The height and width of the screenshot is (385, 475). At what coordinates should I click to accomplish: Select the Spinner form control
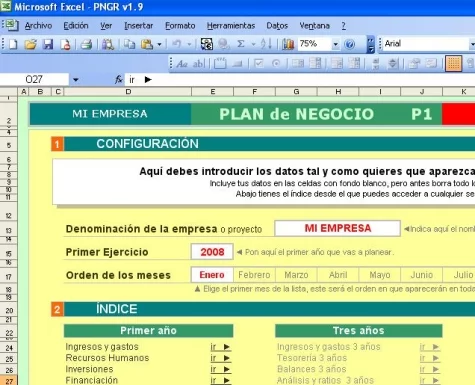tap(393, 63)
